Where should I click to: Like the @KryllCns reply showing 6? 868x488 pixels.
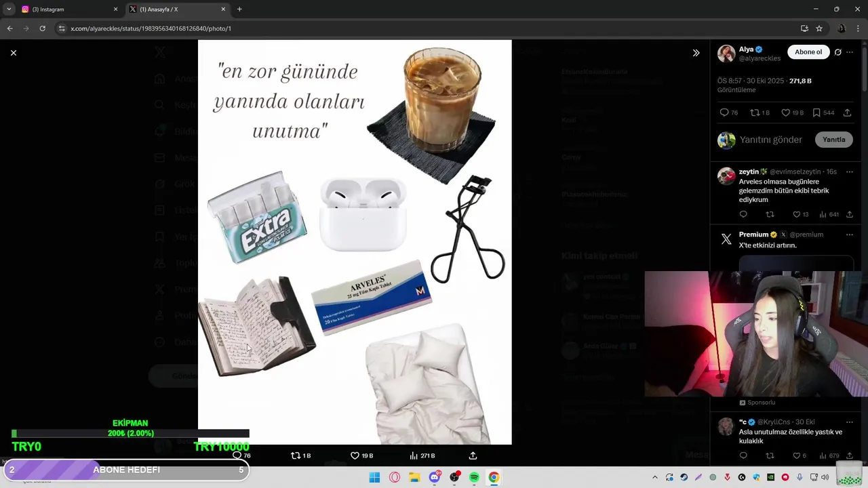pyautogui.click(x=800, y=455)
